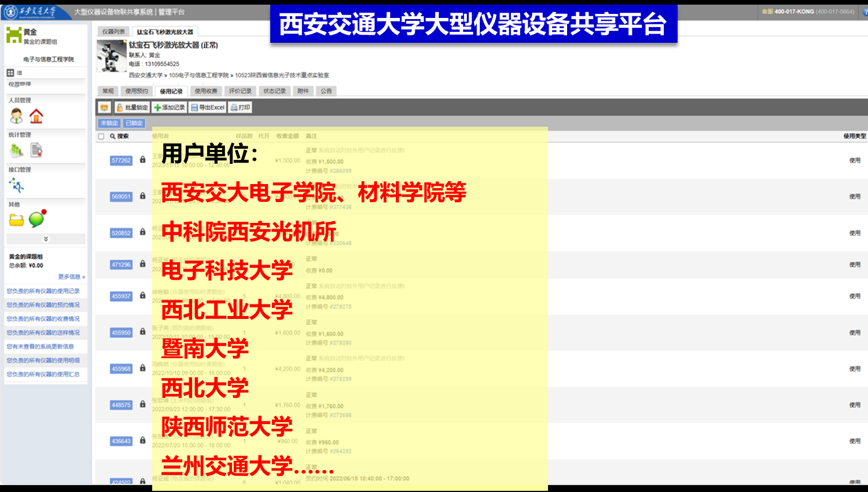Open the 仪器列表 tab
Image resolution: width=868 pixels, height=492 pixels.
tap(113, 32)
